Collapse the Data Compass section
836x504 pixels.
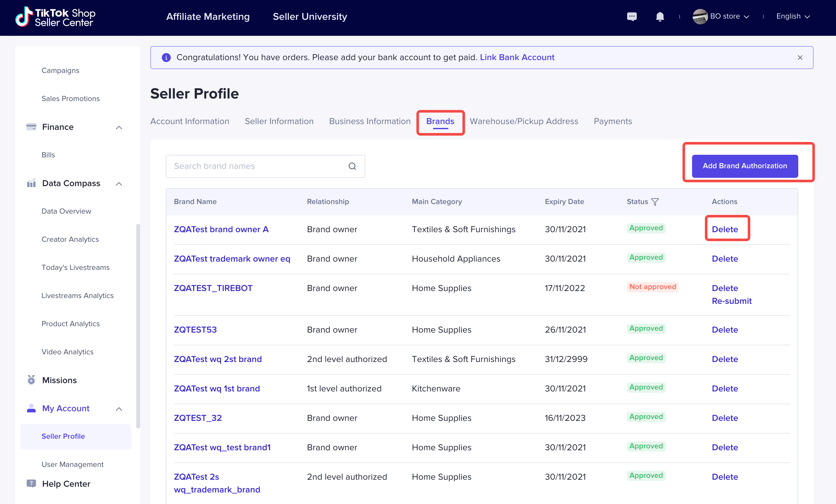click(119, 184)
